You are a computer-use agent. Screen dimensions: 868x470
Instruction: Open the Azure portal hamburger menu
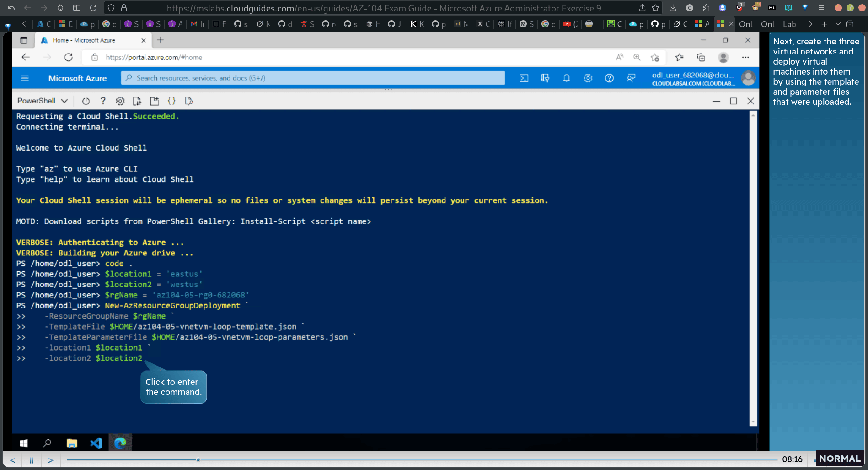pos(25,78)
